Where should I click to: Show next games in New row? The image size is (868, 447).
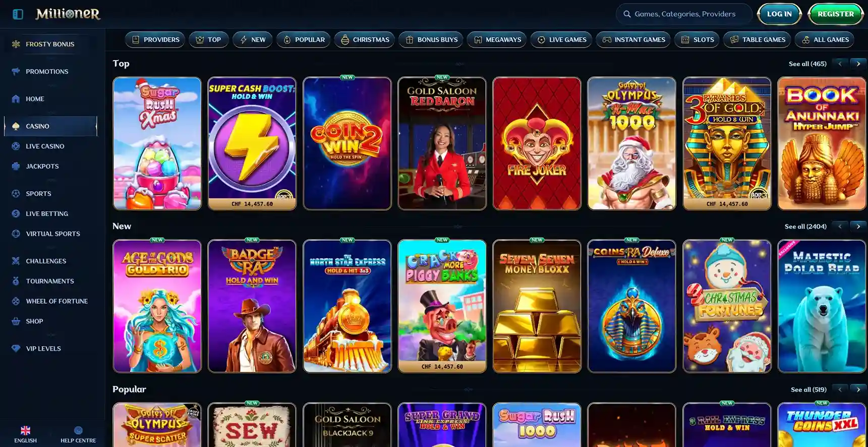[858, 227]
